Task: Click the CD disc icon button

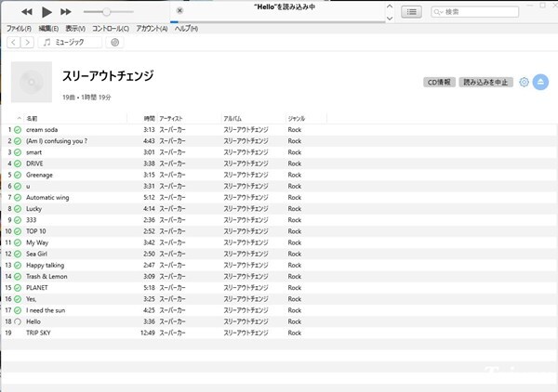Action: 114,43
